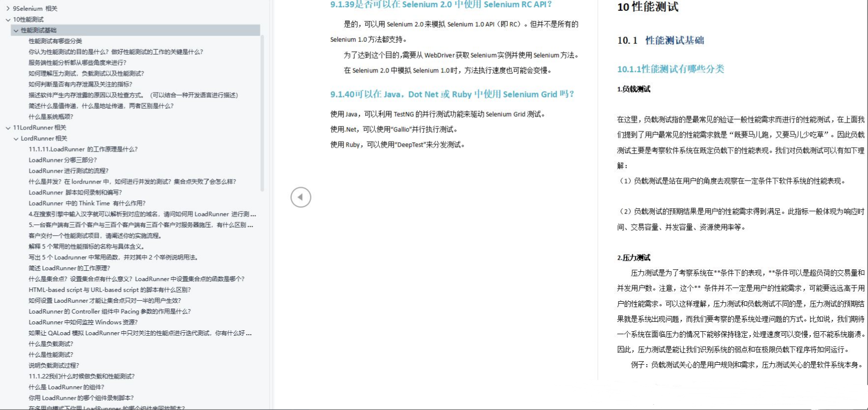Click heading 9.1.39 about Selenium RC API

point(441,4)
